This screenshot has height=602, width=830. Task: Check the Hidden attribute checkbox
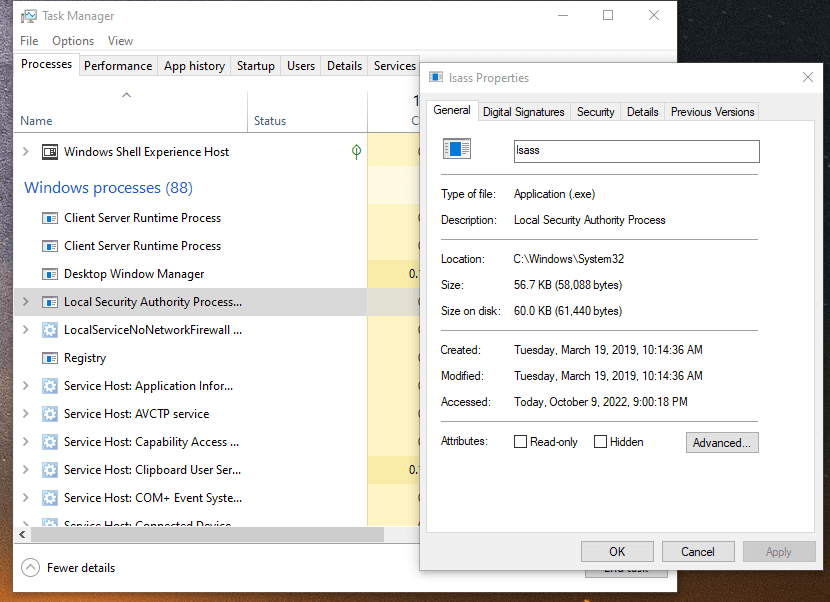point(600,442)
